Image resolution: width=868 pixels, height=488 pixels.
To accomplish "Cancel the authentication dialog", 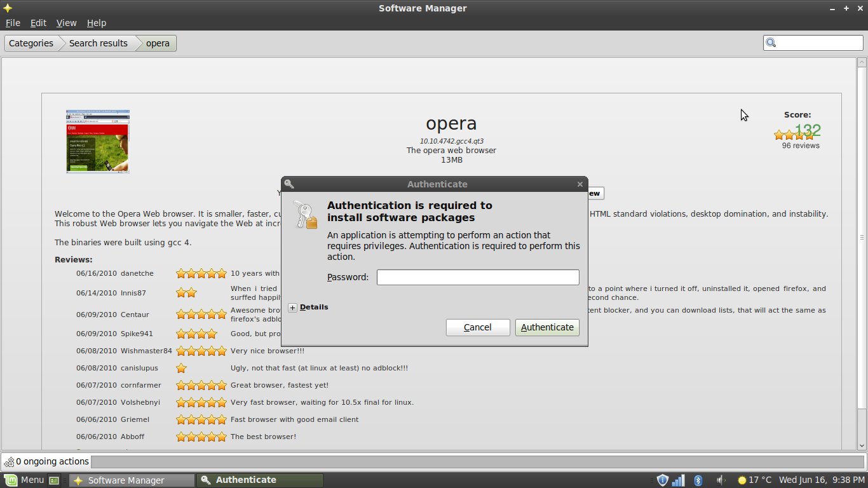I will click(x=478, y=327).
